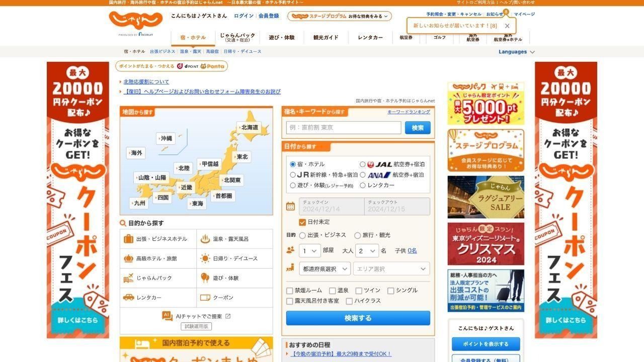Image resolution: width=644 pixels, height=362 pixels.
Task: Click the ポイントを表示する button
Action: pos(486,344)
